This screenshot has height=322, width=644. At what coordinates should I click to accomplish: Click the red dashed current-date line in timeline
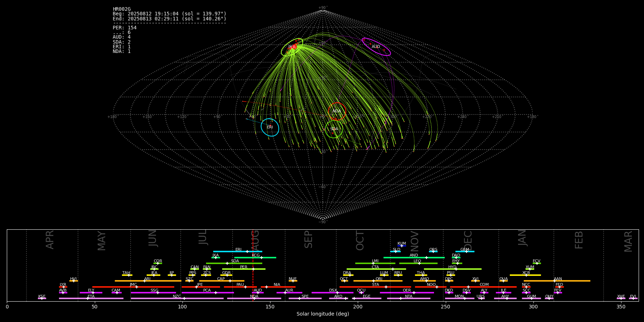253,265
